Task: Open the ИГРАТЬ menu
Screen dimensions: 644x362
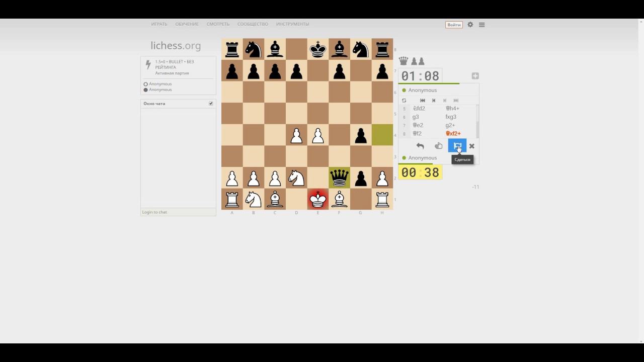Action: (159, 24)
